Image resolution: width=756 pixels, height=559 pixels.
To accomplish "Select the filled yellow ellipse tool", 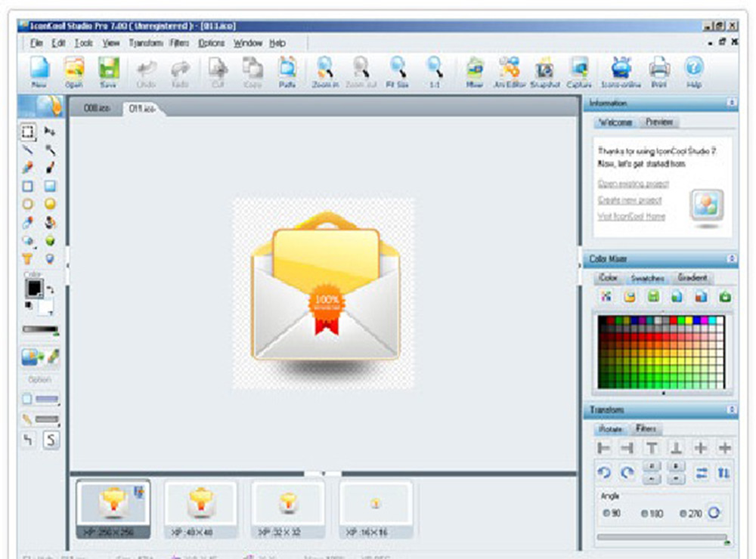I will (50, 204).
